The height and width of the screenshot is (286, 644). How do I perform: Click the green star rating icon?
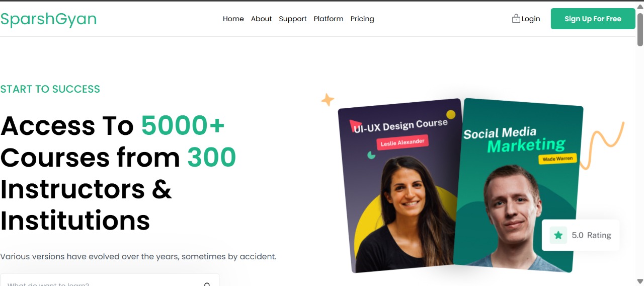[x=558, y=235]
